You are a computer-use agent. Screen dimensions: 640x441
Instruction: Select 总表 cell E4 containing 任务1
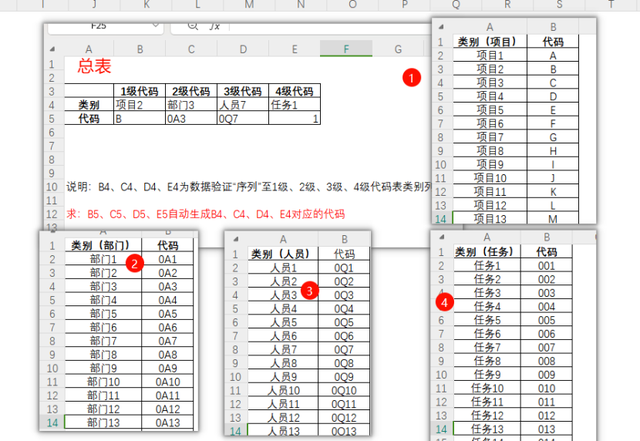294,105
